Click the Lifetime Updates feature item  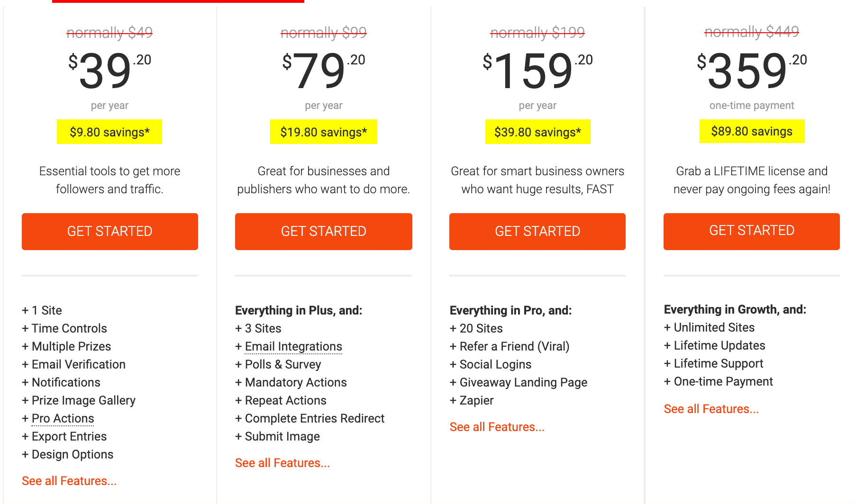(x=719, y=345)
